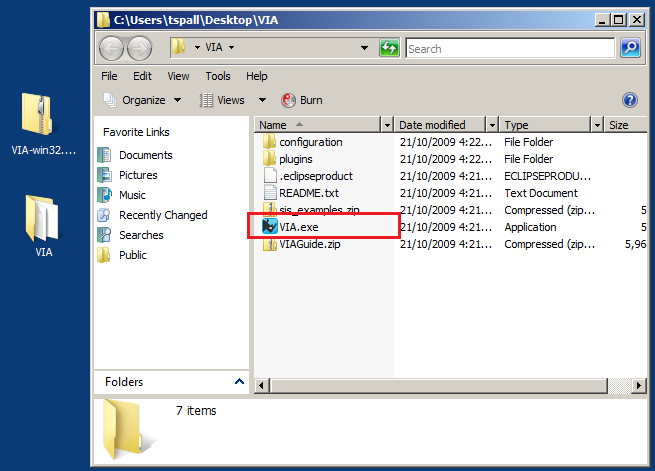
Task: Click the Organize toolbar icon
Action: 110,100
